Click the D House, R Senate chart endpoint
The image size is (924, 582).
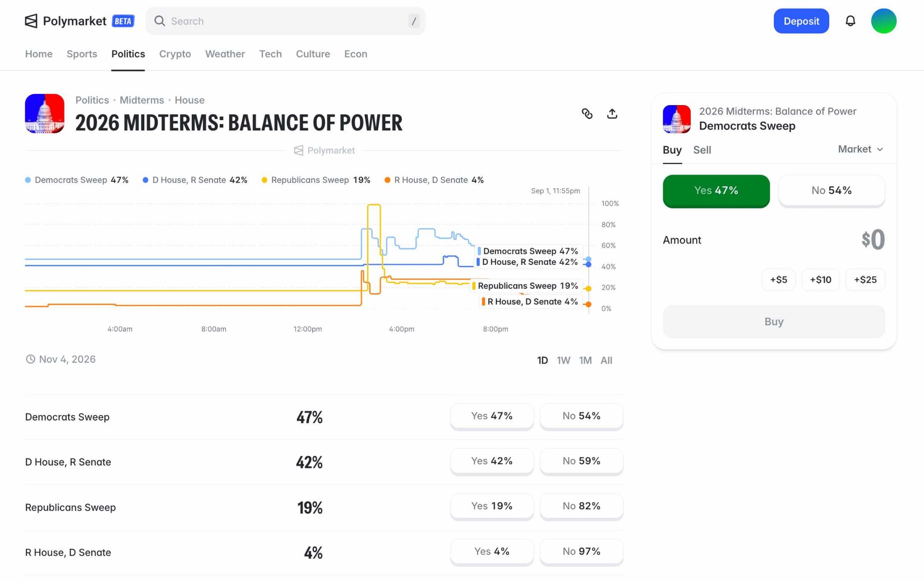(x=588, y=264)
